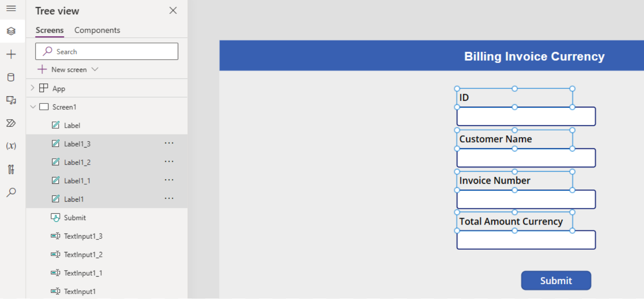Open the Advanced tools icon
This screenshot has height=299, width=644.
(11, 169)
